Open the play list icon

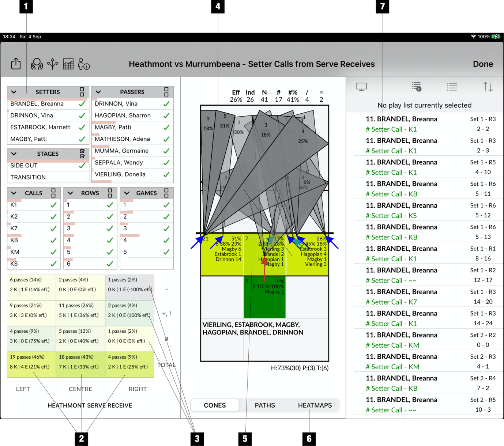tap(452, 87)
